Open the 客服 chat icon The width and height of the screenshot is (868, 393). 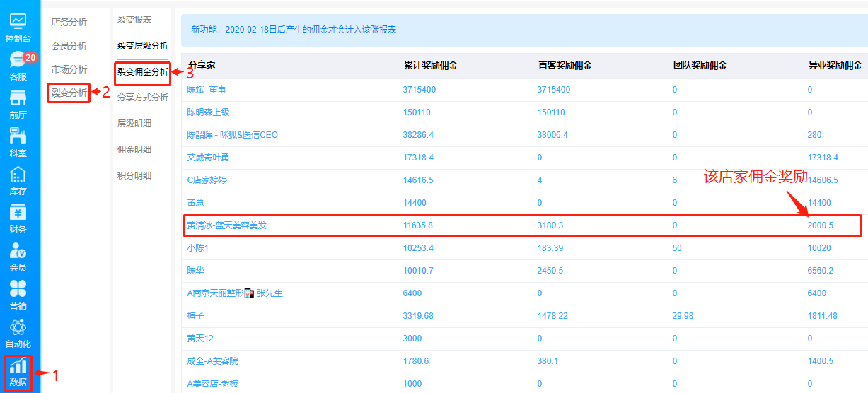point(18,60)
